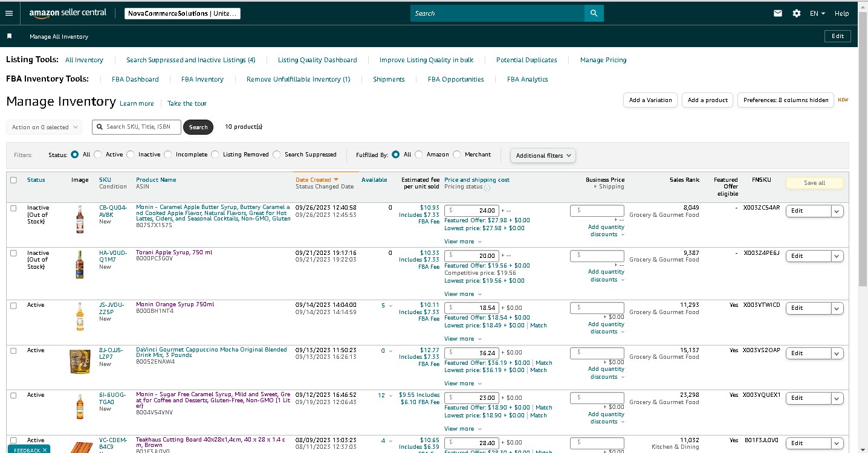The height and width of the screenshot is (453, 868).
Task: Open the All Inventory listing tool
Action: tap(84, 60)
